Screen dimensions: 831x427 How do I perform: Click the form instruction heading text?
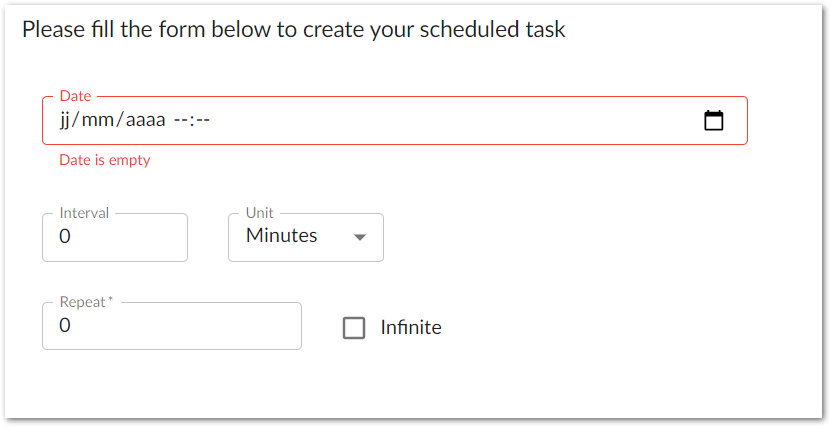pyautogui.click(x=293, y=29)
